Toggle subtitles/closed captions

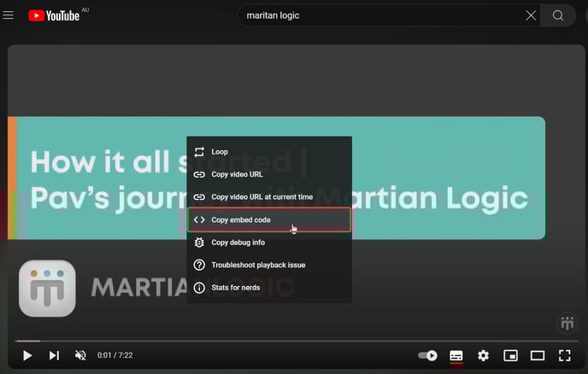click(456, 355)
